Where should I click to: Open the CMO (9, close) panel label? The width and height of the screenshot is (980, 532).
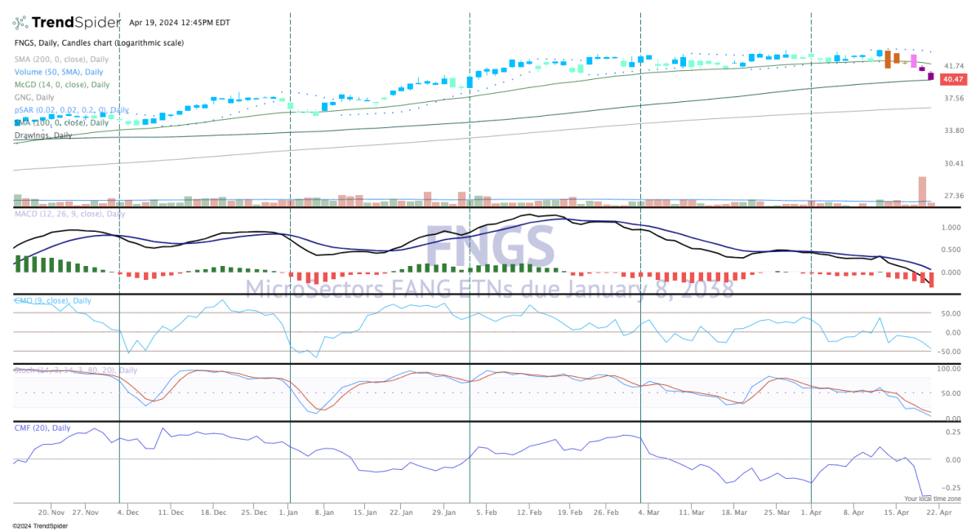click(x=52, y=301)
